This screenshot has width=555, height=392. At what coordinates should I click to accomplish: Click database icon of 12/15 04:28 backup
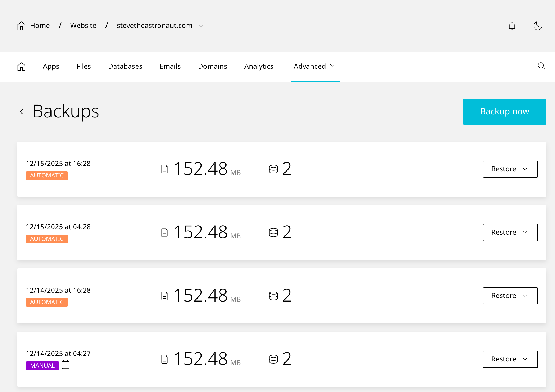273,233
